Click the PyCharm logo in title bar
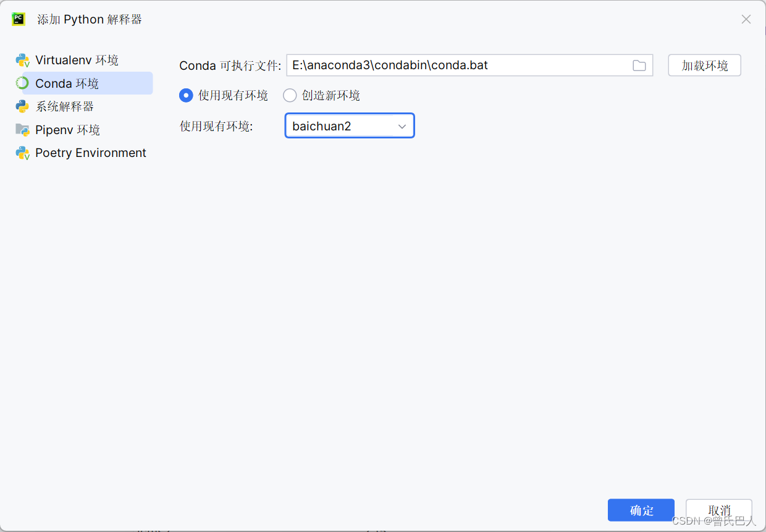766x532 pixels. (x=19, y=19)
